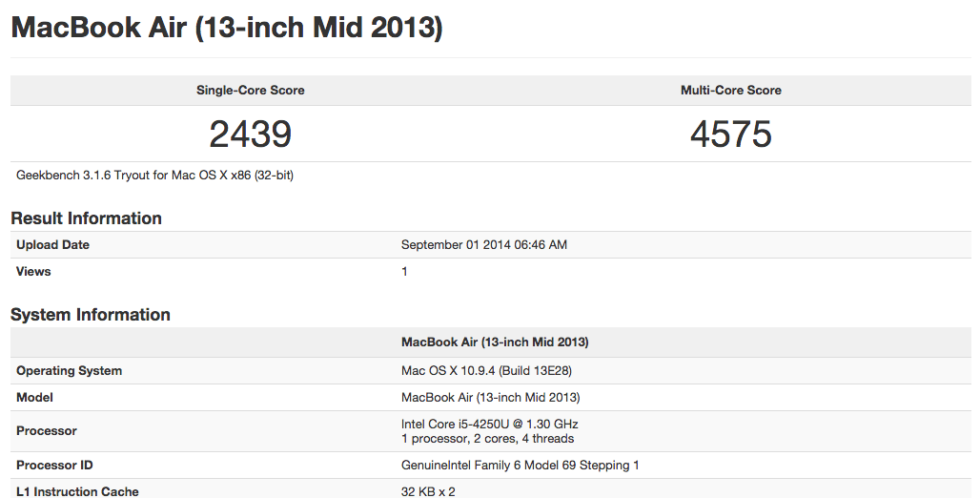Click the Model value MacBook Air (13-inch Mid 2013)
The height and width of the screenshot is (498, 980).
(491, 397)
